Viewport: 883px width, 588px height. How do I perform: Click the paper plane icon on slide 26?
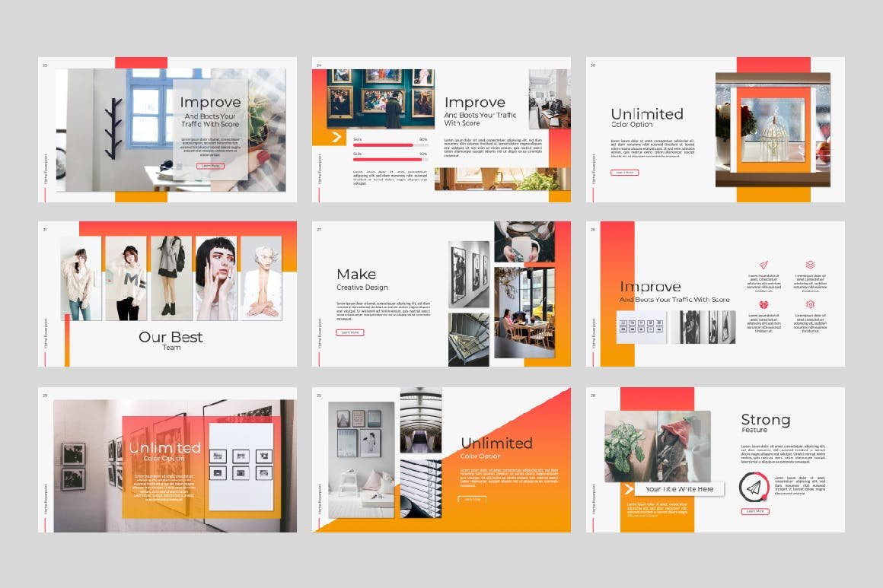763,265
